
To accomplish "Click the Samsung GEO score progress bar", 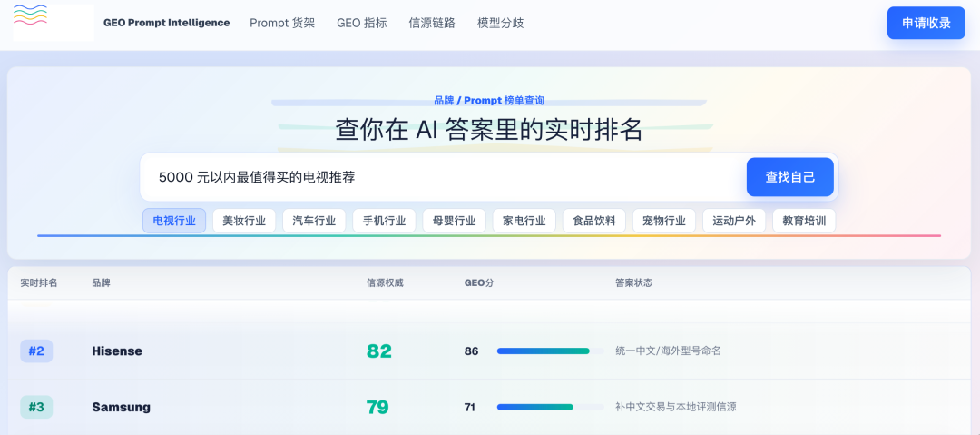I will coord(550,408).
